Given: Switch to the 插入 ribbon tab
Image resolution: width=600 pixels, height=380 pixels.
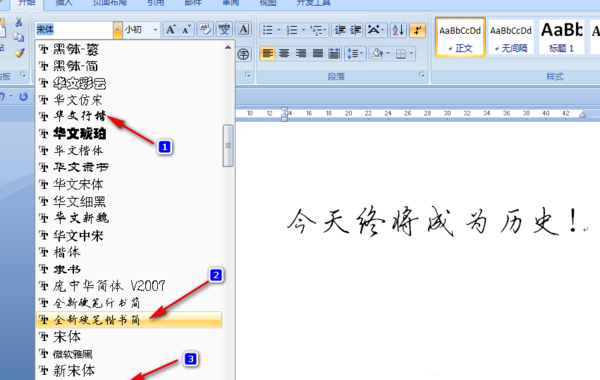Looking at the screenshot, I should point(64,3).
